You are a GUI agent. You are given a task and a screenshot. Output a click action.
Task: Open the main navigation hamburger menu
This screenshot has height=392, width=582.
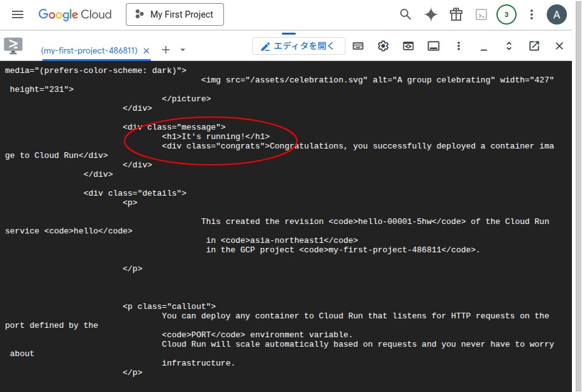pyautogui.click(x=18, y=14)
